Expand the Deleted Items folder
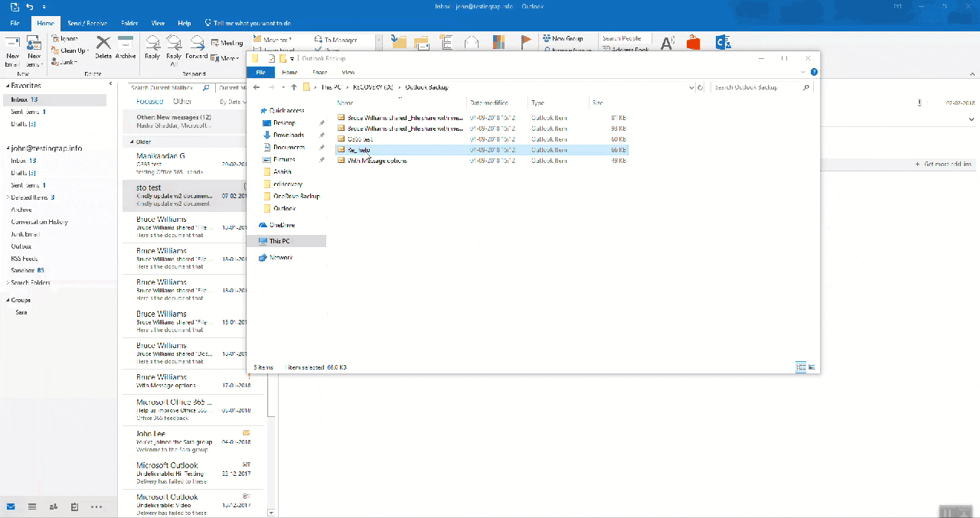Screen dimensions: 980x518 pos(7,197)
